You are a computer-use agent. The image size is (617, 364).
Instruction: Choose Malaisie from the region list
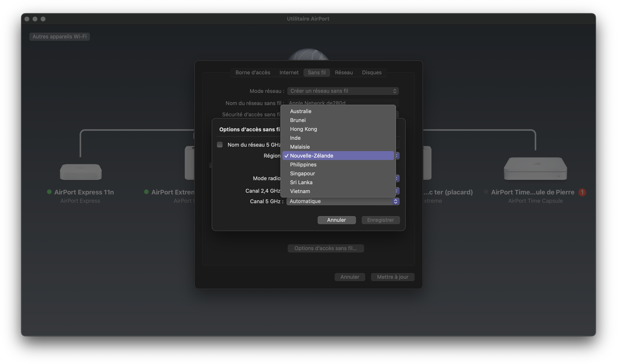338,147
